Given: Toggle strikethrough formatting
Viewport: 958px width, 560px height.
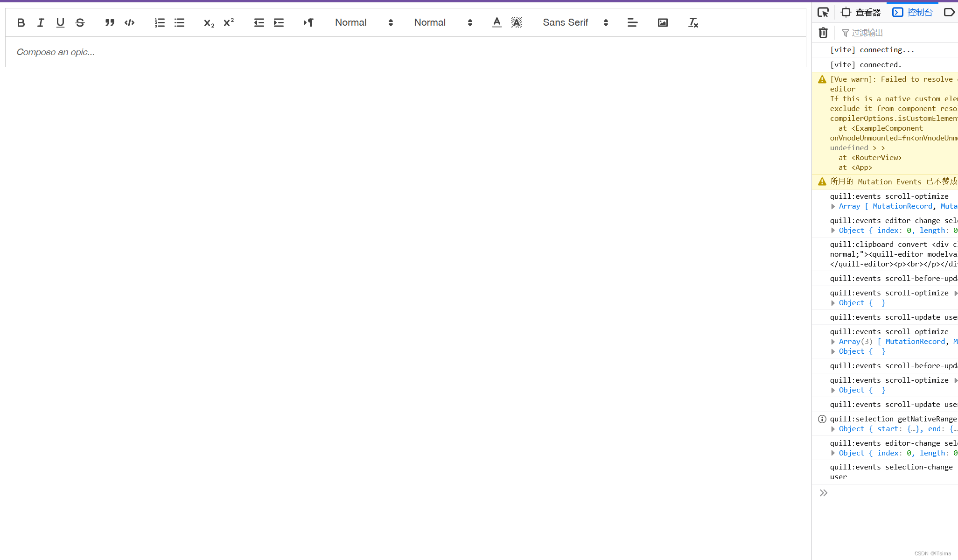Looking at the screenshot, I should pyautogui.click(x=80, y=22).
